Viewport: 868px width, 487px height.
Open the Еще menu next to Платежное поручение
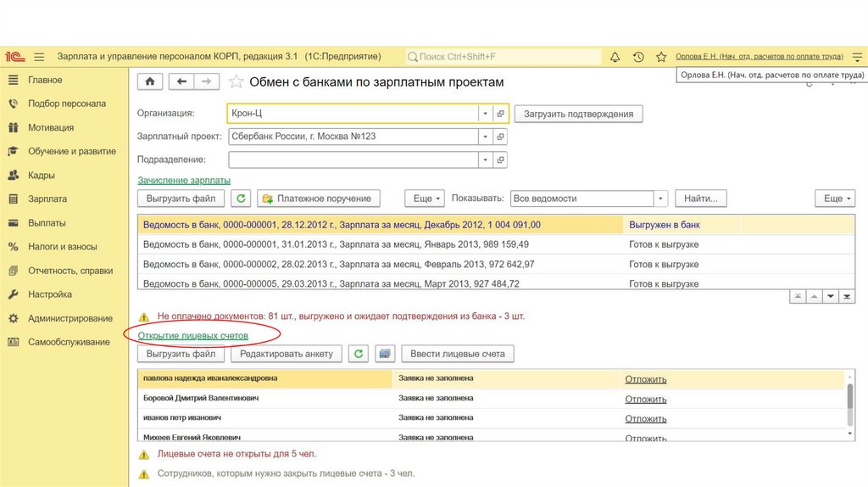(424, 199)
